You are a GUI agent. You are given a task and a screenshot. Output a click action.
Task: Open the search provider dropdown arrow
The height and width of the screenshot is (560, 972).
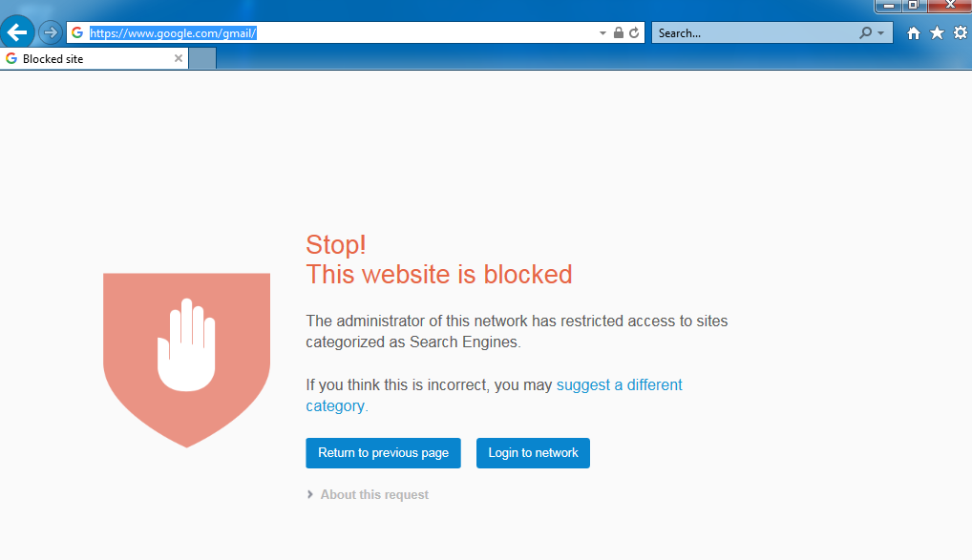click(x=881, y=33)
